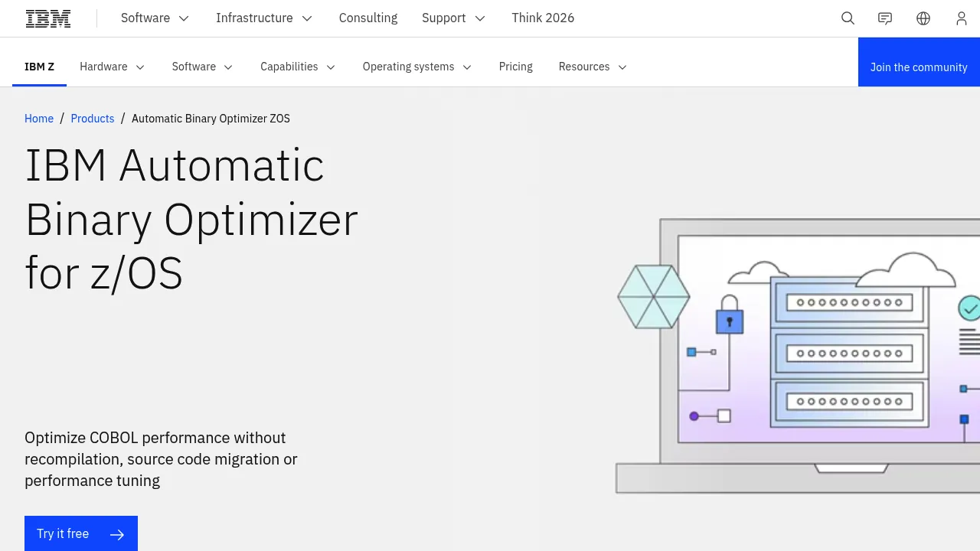The height and width of the screenshot is (551, 980).
Task: Click the Optimize COBOL performance description
Action: (161, 459)
